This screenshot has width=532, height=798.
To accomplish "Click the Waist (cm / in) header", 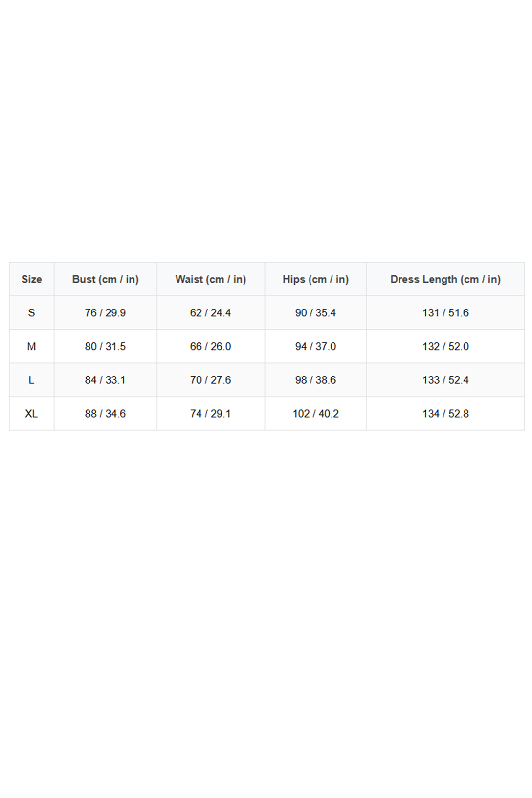I will coord(210,279).
